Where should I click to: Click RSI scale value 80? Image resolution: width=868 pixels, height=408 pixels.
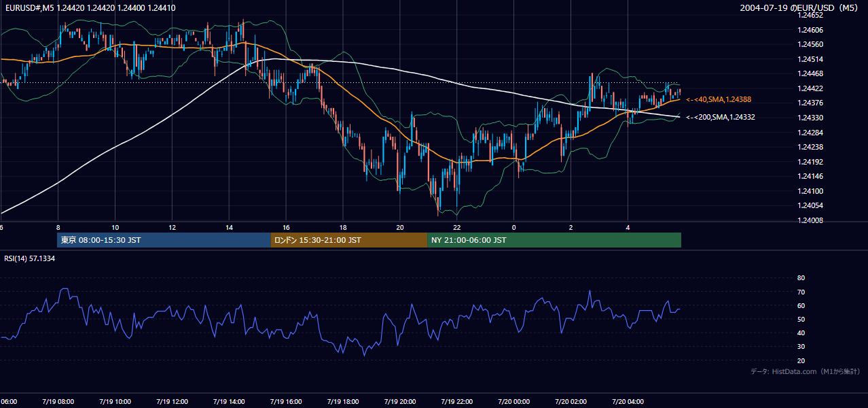801,278
